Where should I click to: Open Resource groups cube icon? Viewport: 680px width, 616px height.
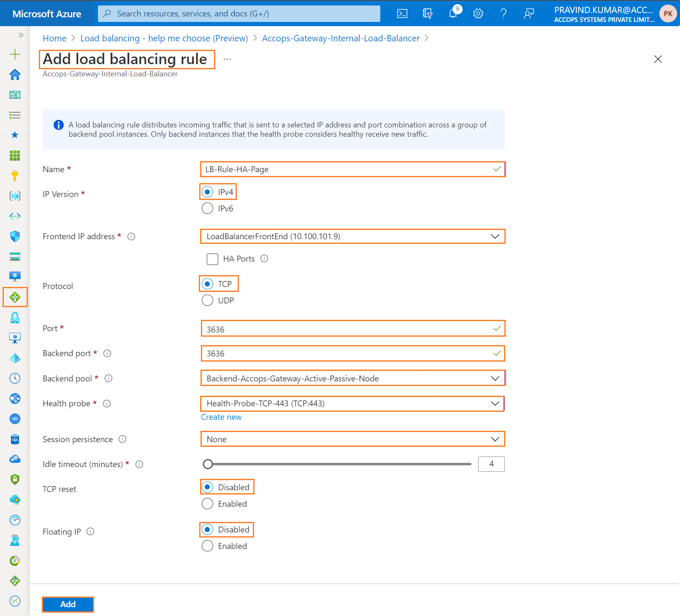[x=15, y=196]
